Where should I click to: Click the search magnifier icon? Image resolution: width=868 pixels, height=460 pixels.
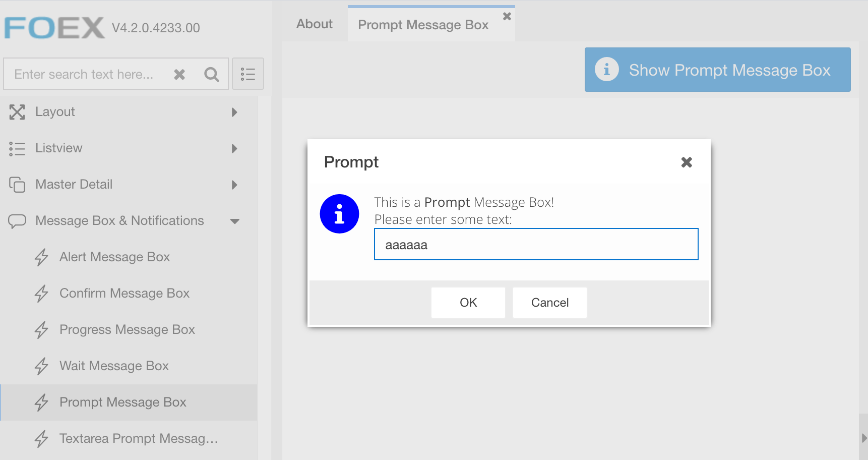pyautogui.click(x=211, y=74)
